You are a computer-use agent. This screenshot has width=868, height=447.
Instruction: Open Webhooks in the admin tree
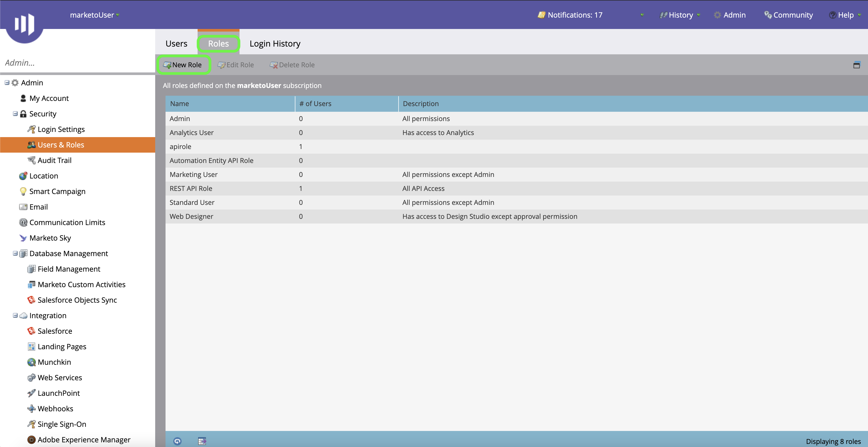[55, 408]
